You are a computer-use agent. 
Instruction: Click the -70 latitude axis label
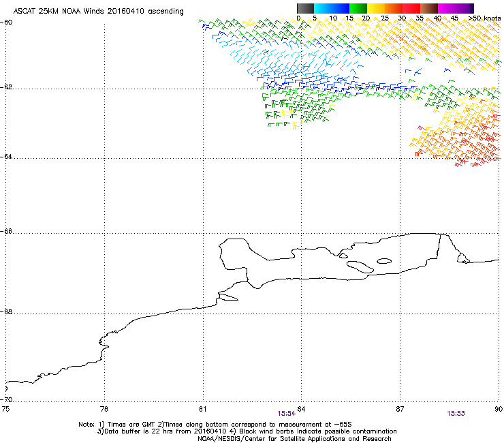[x=6, y=400]
